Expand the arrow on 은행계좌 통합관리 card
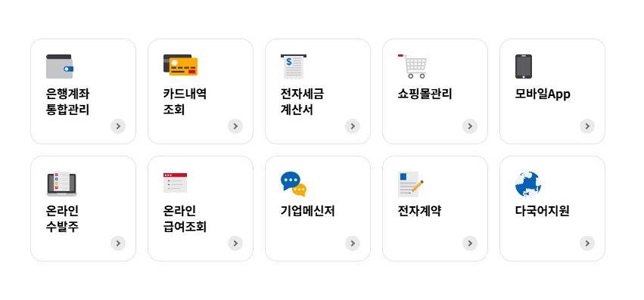This screenshot has height=300, width=644. 118,126
